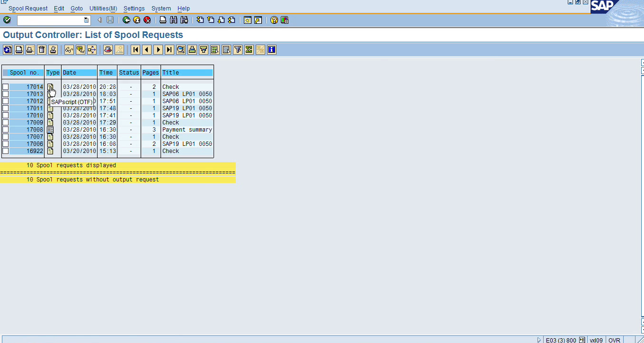Image resolution: width=644 pixels, height=343 pixels.
Task: Select checkbox for spool 17014
Action: (5, 87)
